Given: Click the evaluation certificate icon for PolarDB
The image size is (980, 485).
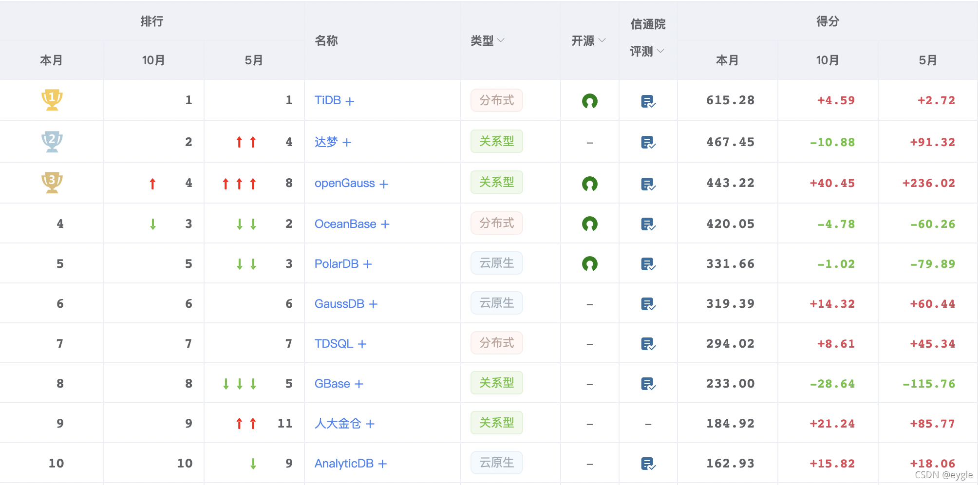Looking at the screenshot, I should click(x=648, y=264).
